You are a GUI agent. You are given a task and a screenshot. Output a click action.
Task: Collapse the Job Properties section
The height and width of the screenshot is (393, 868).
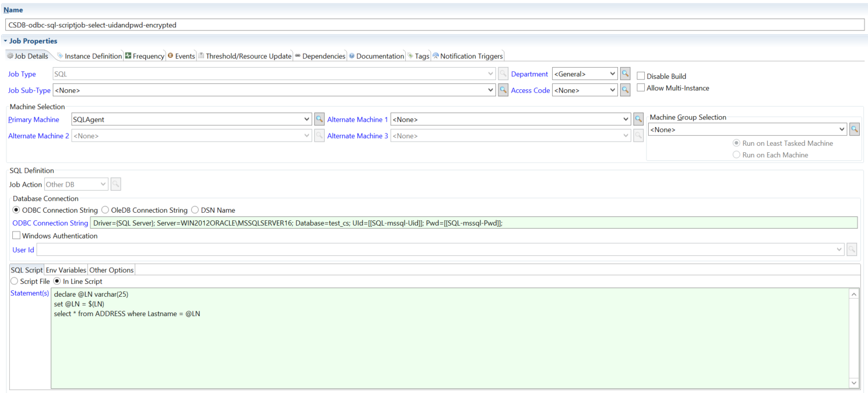pyautogui.click(x=5, y=41)
